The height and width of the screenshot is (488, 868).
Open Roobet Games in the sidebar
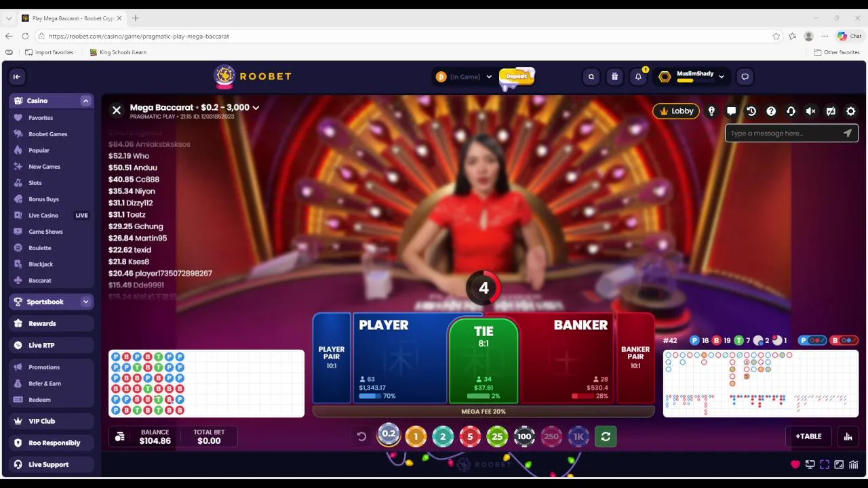(47, 134)
